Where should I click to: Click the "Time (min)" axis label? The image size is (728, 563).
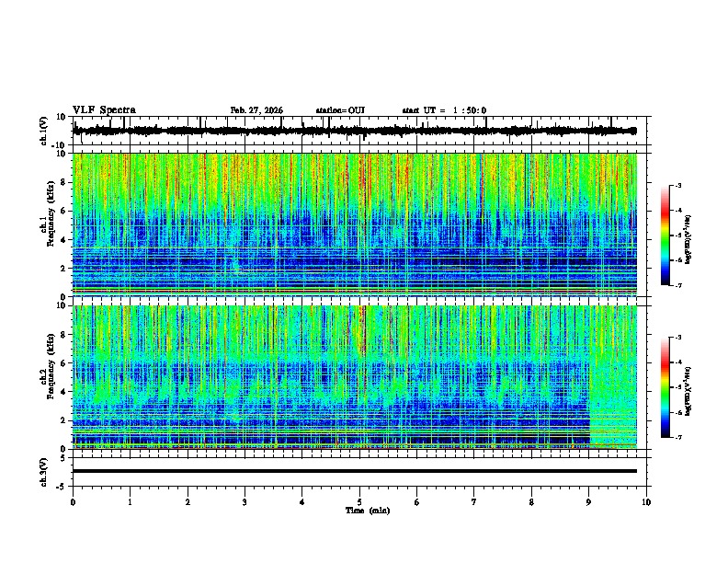point(368,511)
